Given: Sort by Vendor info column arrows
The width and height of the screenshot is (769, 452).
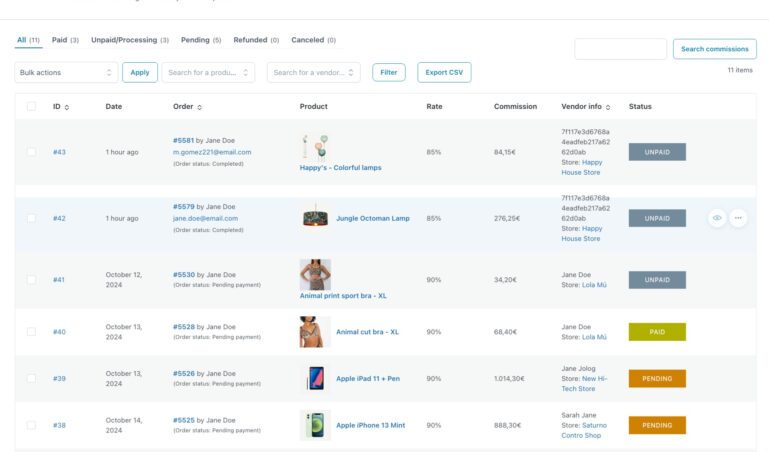Looking at the screenshot, I should [x=609, y=107].
